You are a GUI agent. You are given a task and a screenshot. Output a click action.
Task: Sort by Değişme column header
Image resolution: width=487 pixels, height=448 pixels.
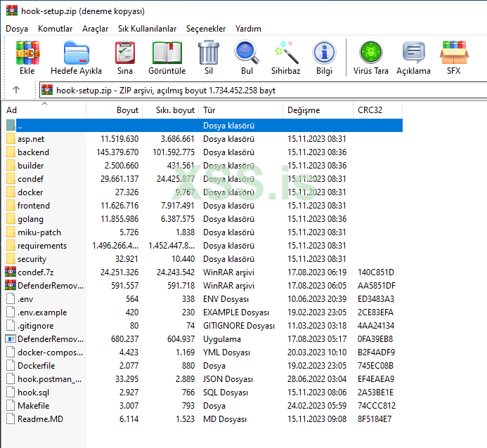[318, 110]
